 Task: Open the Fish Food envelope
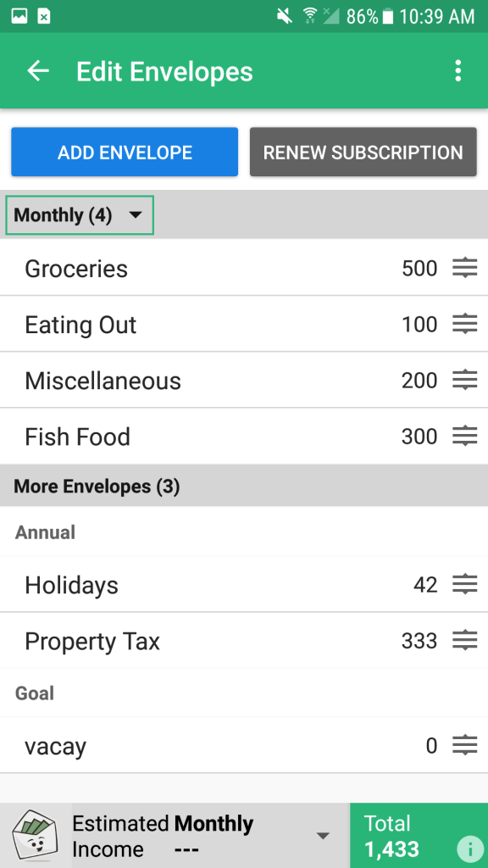pyautogui.click(x=244, y=437)
